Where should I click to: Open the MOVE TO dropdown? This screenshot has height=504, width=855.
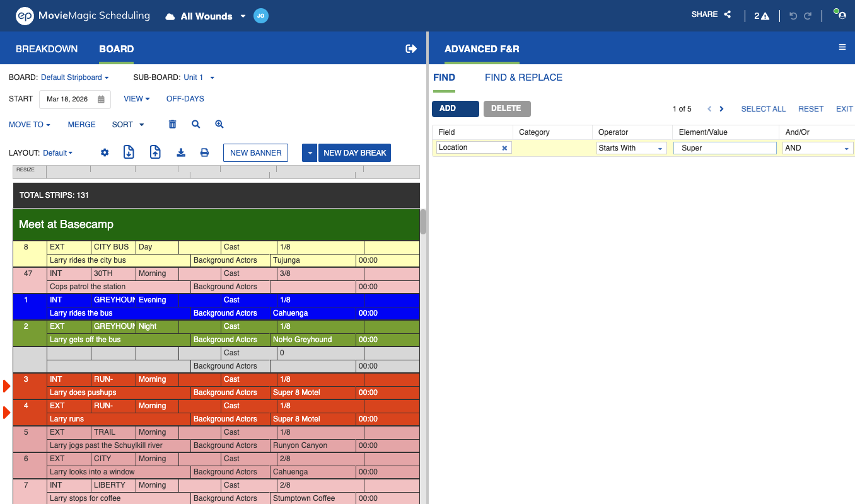pyautogui.click(x=30, y=125)
